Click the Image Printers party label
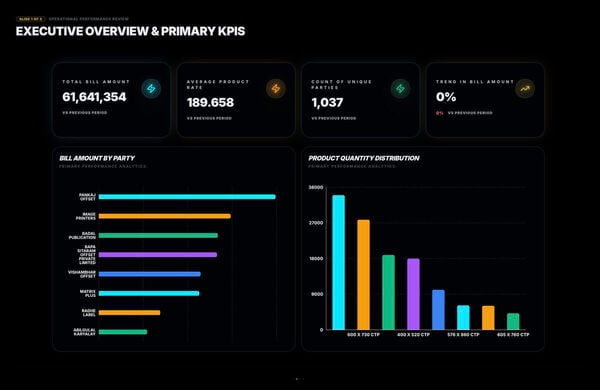 pos(86,216)
